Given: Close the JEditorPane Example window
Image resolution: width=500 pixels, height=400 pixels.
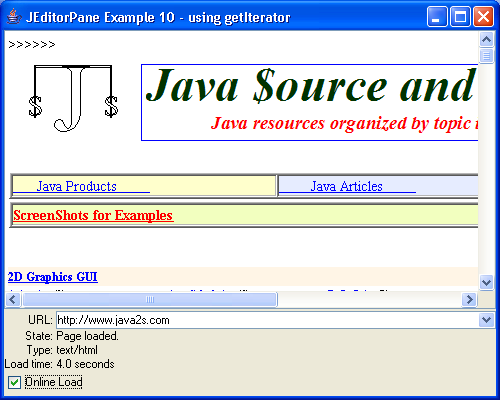Looking at the screenshot, I should (483, 16).
